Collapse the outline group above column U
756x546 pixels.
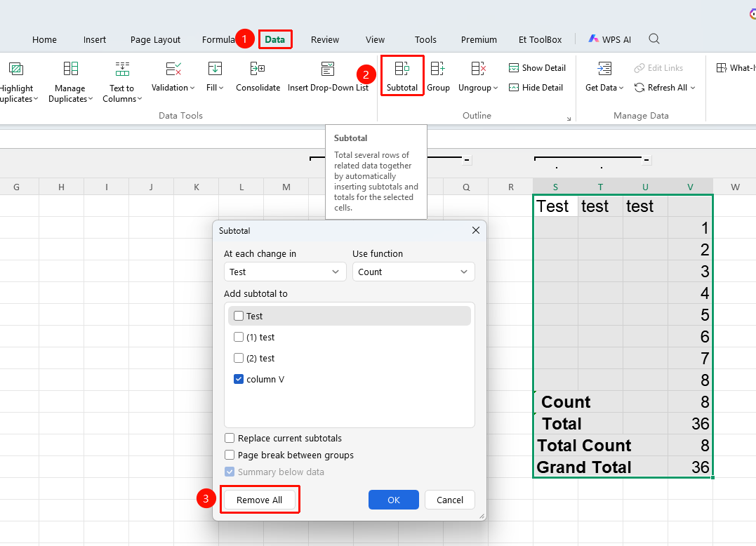(x=646, y=160)
